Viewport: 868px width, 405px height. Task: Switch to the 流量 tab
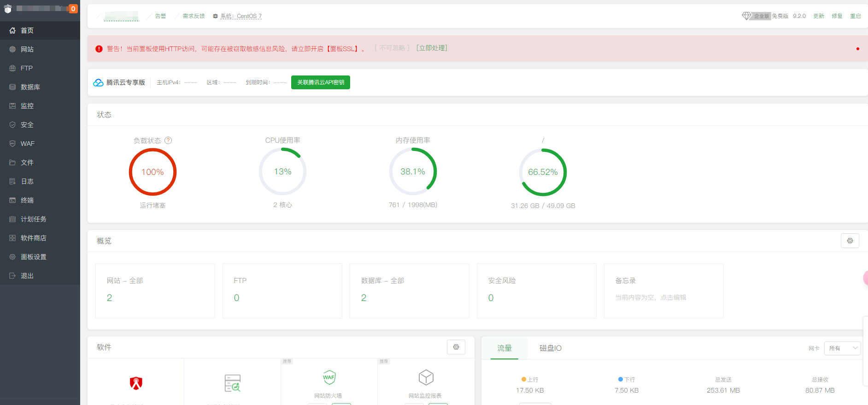pyautogui.click(x=504, y=348)
